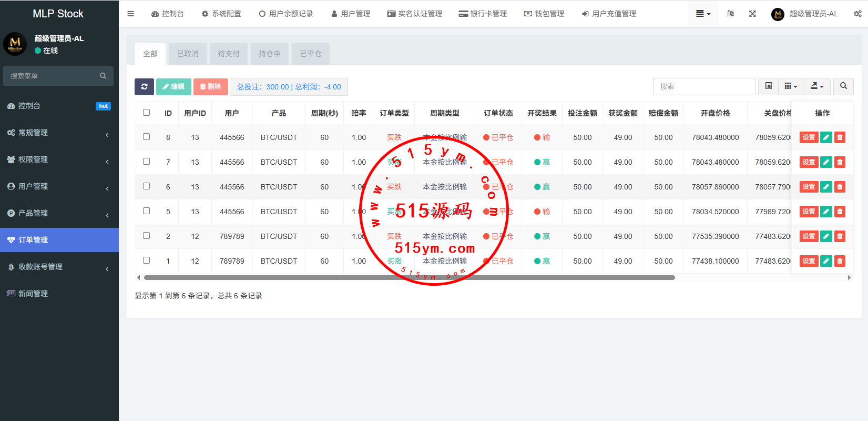868x421 pixels.
Task: Click the 设置 button for order 5
Action: [808, 212]
